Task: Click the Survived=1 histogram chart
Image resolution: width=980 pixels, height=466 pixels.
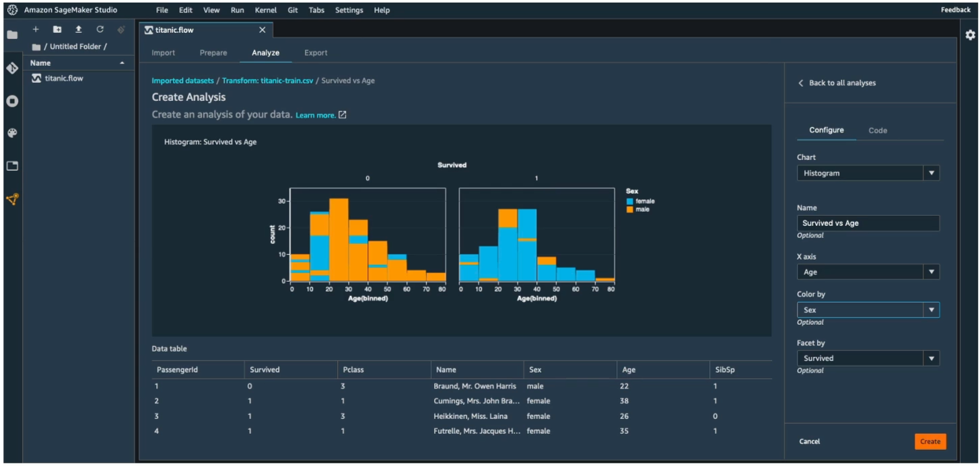Action: click(x=536, y=235)
